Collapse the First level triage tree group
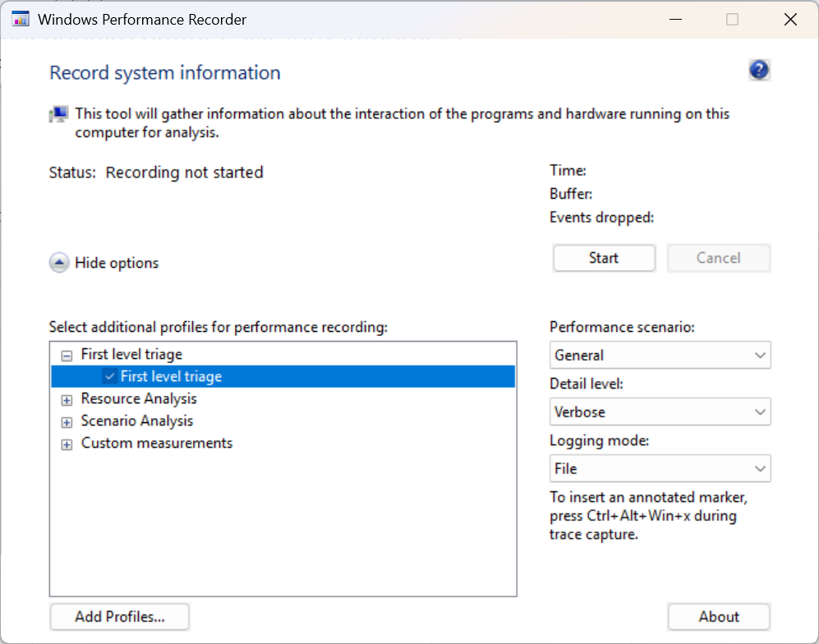This screenshot has height=644, width=819. tap(67, 355)
